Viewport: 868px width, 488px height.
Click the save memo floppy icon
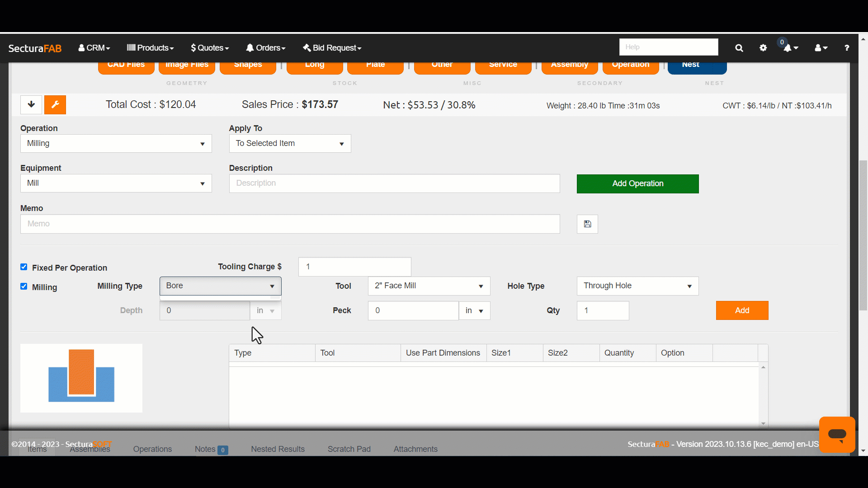click(587, 224)
